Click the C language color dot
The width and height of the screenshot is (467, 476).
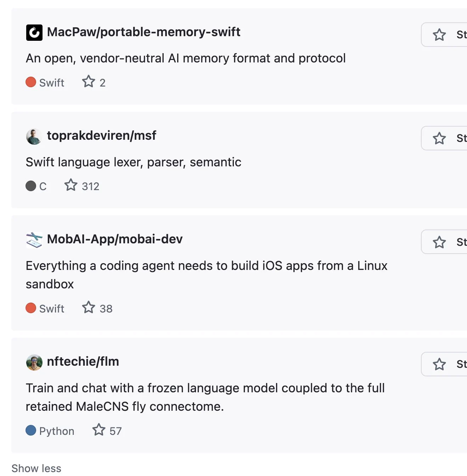[x=31, y=186]
